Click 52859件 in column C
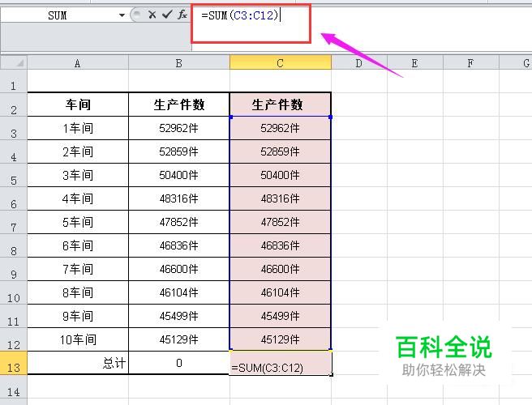Viewport: 532px width, 405px height. pos(281,151)
